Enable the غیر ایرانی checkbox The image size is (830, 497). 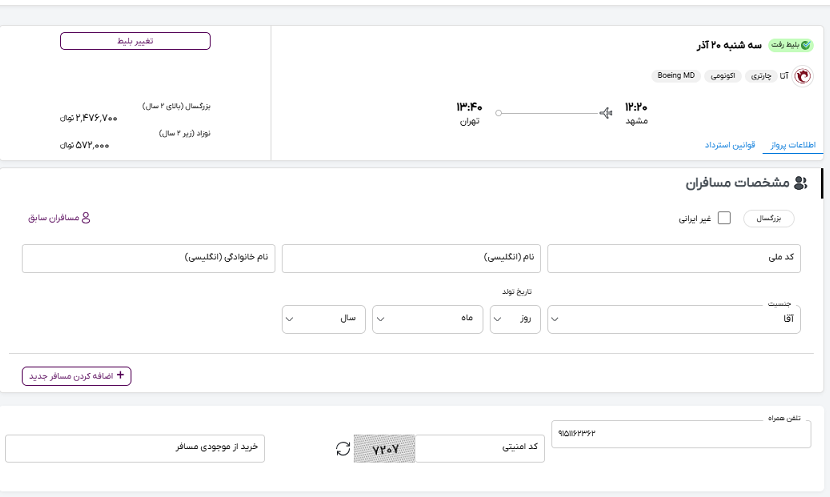click(x=725, y=218)
